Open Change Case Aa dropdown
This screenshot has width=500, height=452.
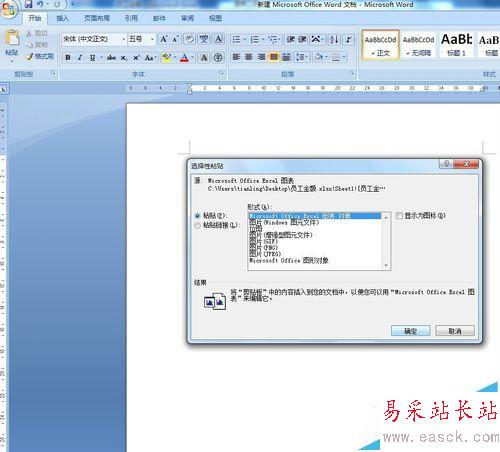(150, 58)
